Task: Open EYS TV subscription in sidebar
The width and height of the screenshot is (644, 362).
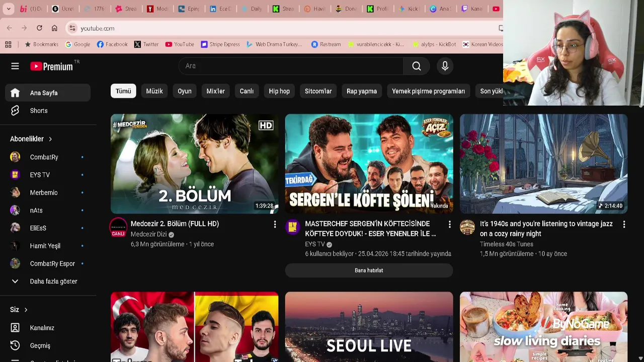Action: pyautogui.click(x=48, y=174)
